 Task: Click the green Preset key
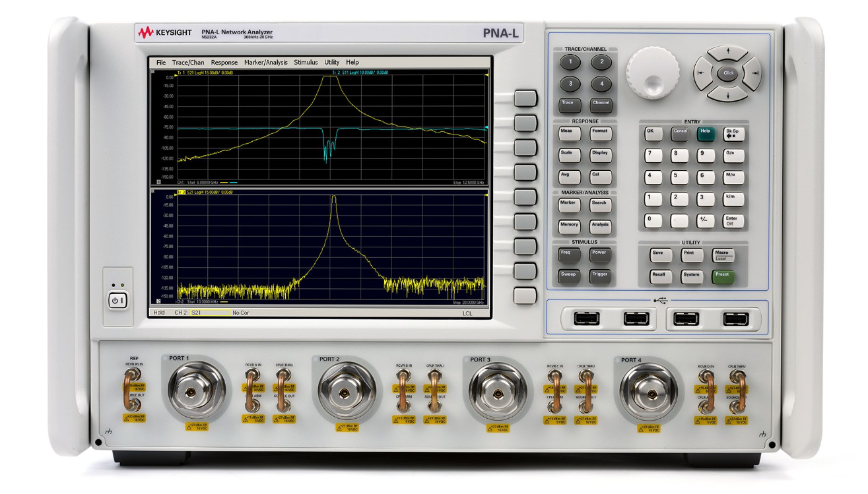[x=723, y=277]
